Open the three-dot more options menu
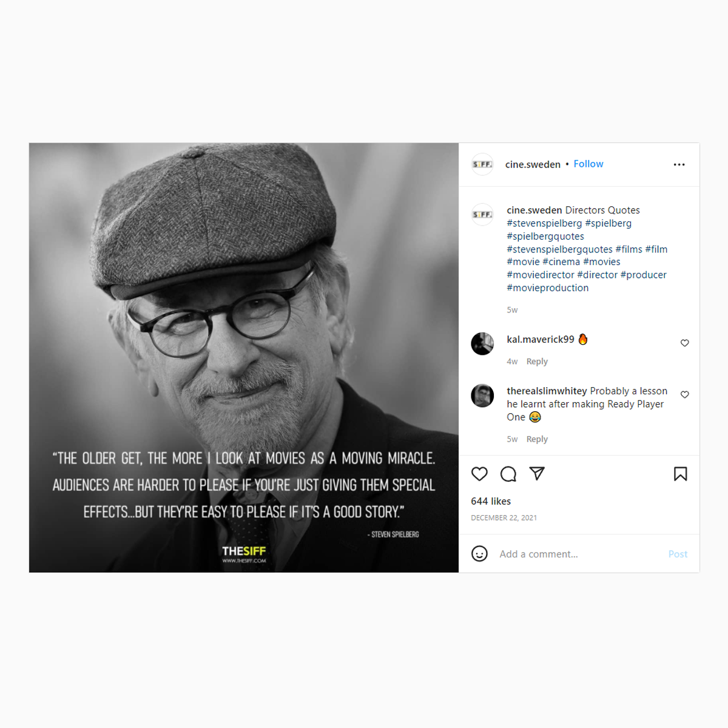This screenshot has height=728, width=728. point(679,164)
